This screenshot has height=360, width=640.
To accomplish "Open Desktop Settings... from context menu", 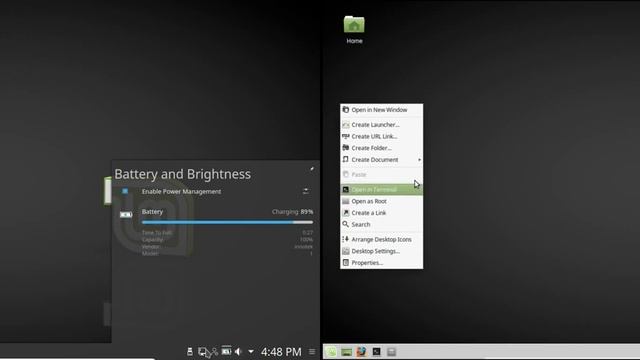I will [382, 251].
